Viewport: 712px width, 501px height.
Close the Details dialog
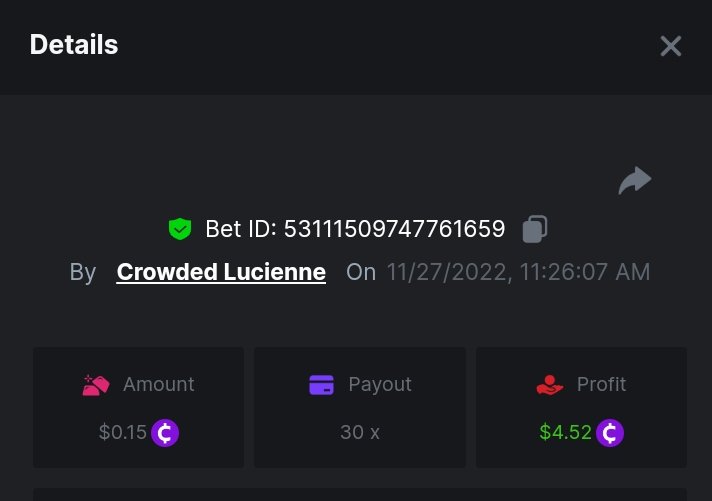coord(670,46)
